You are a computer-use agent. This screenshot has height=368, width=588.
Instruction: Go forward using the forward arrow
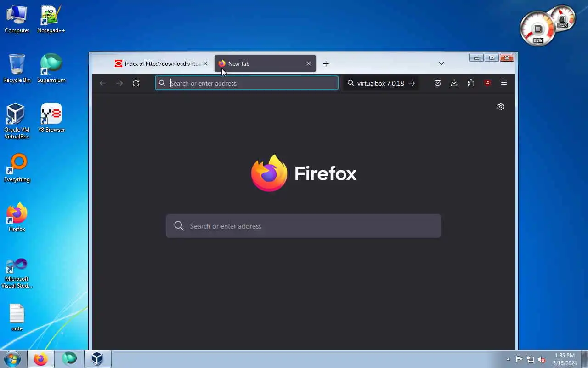[x=119, y=83]
